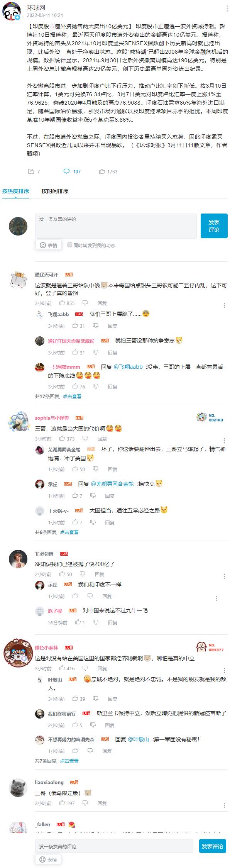Screen dimensions: 230x868
Task: Open three-dot menu on 非必勿增's comment
Action: (x=224, y=576)
